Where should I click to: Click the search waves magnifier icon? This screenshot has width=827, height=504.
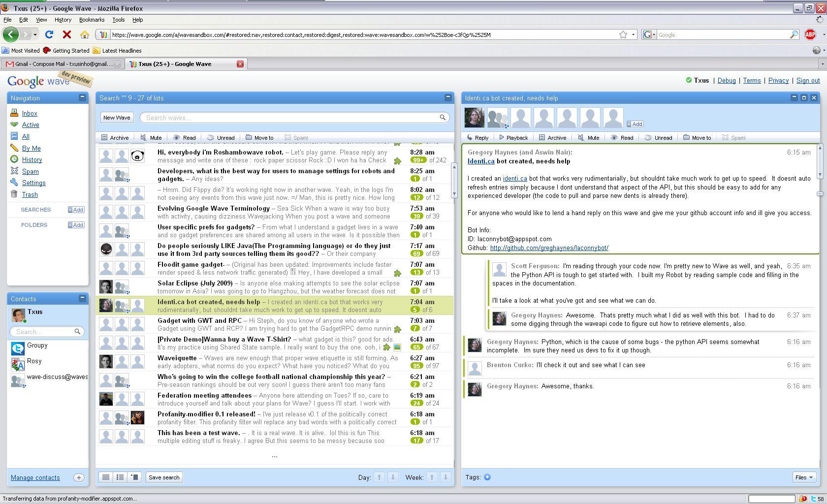[443, 118]
